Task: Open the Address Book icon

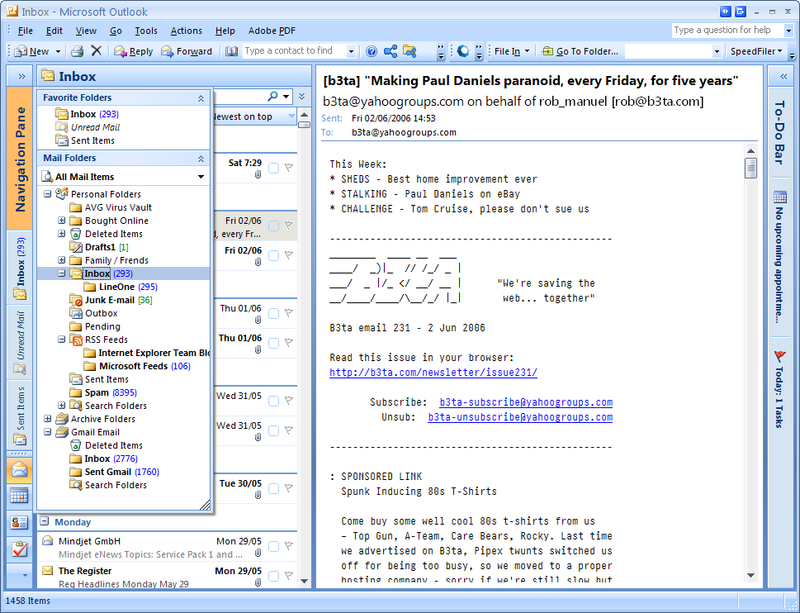Action: click(x=232, y=51)
